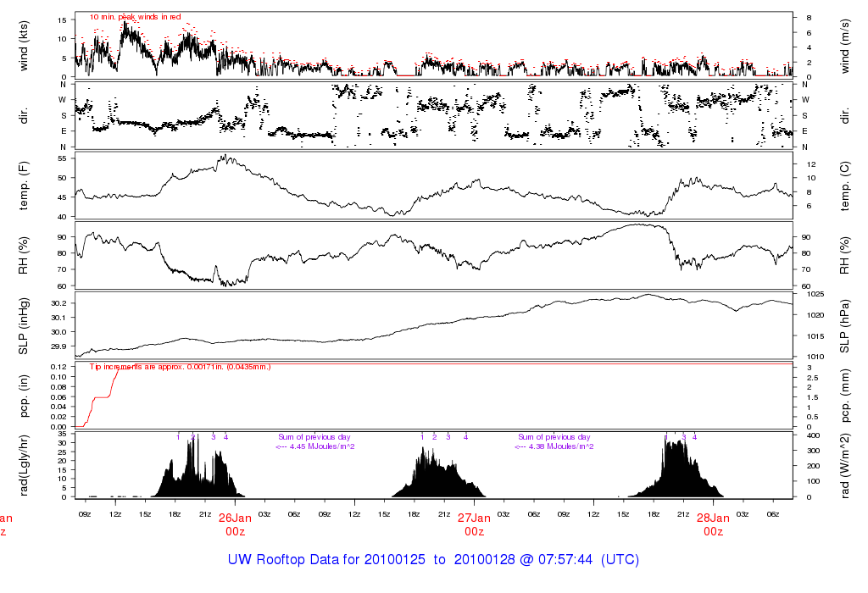Select the 'pcp. (mm)' axis label
This screenshot has width=868, height=593.
click(845, 396)
